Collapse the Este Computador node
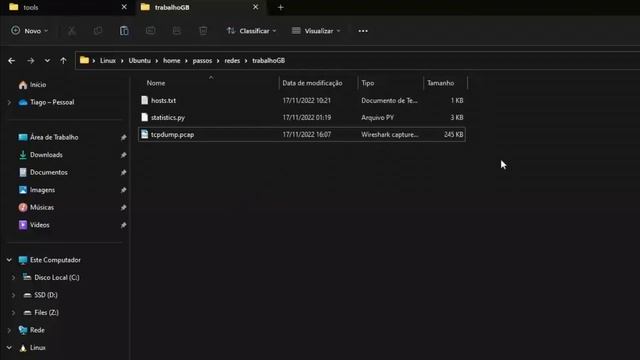This screenshot has height=360, width=640. 9,260
